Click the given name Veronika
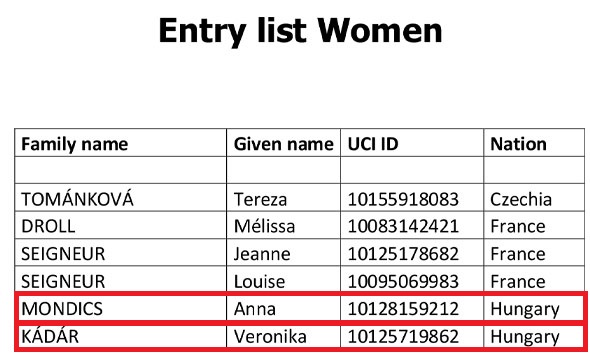Screen dimensions: 590x364 pos(270,336)
